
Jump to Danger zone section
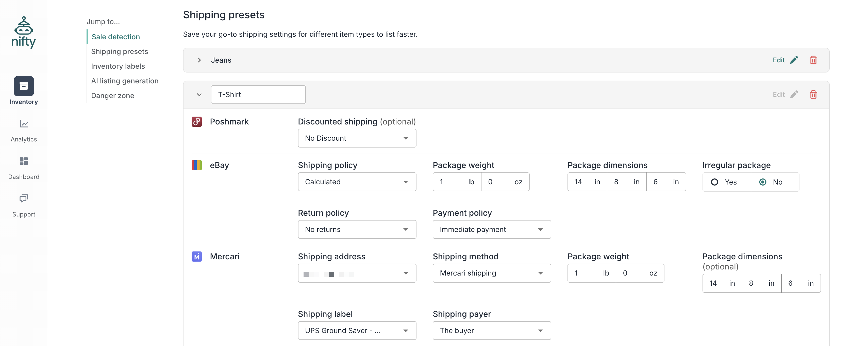[112, 96]
